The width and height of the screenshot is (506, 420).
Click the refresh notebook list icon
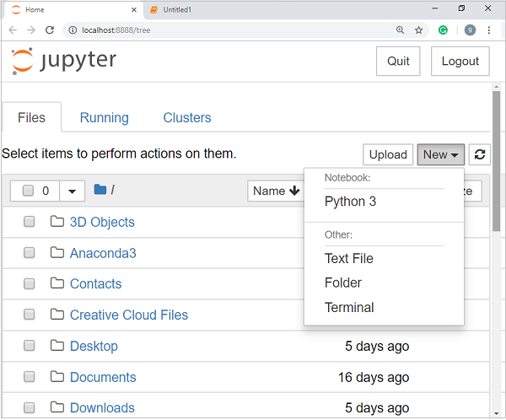point(480,154)
